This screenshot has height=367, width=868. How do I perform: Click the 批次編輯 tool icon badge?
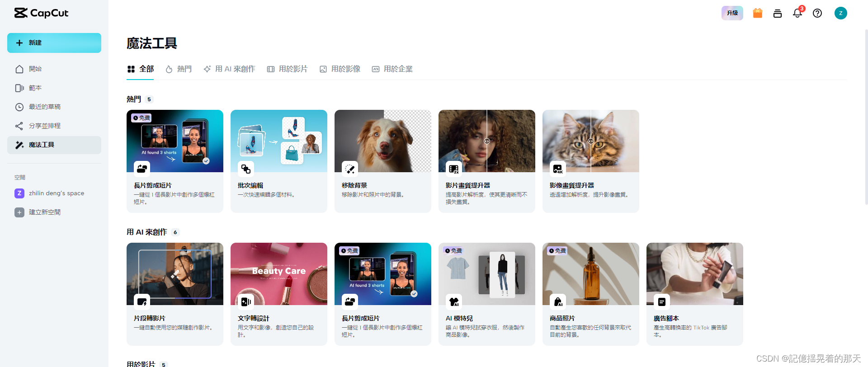pyautogui.click(x=246, y=169)
